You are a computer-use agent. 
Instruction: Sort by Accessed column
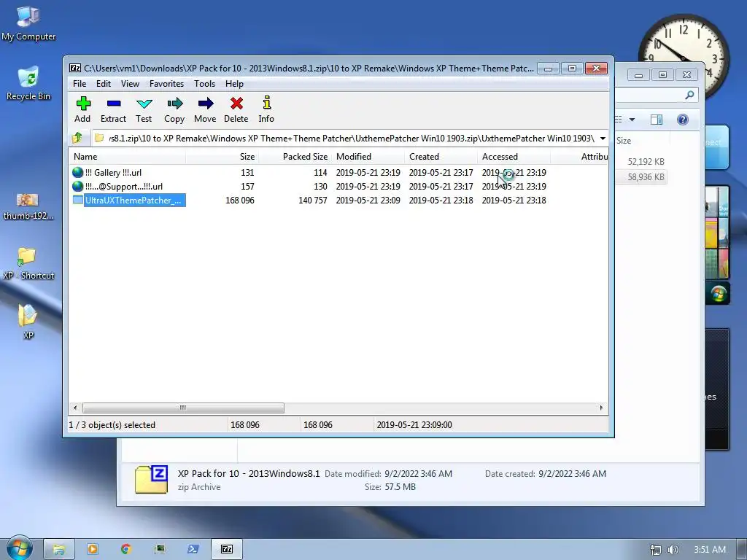coord(514,157)
